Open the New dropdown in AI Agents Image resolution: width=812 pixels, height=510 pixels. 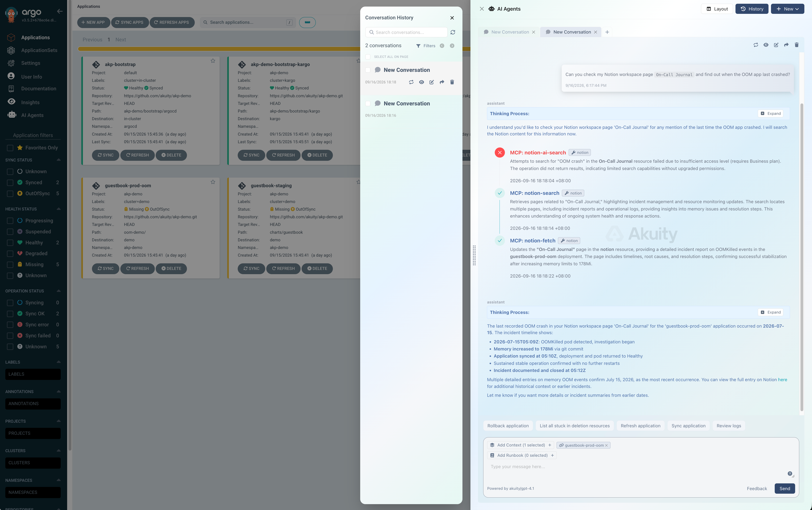[787, 9]
